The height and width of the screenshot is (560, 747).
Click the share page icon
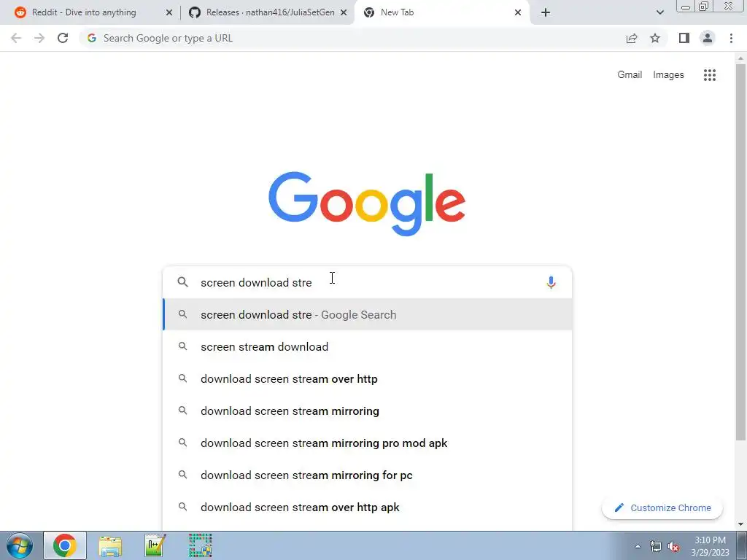click(x=631, y=38)
